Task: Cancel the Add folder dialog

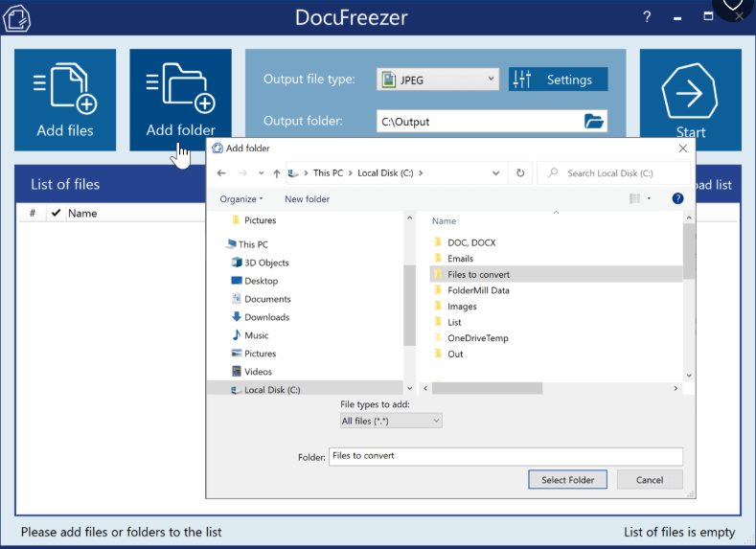Action: [650, 480]
